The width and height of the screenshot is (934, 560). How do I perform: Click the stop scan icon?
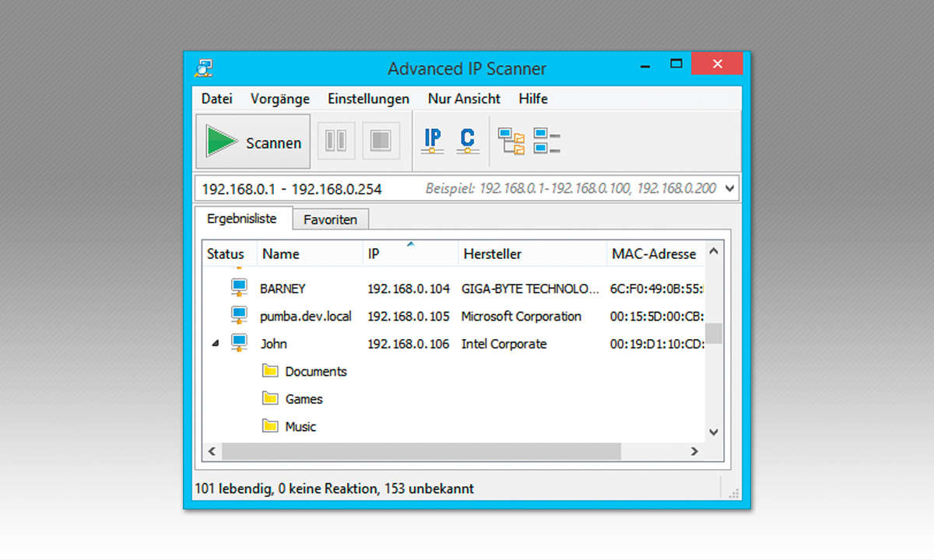(381, 142)
